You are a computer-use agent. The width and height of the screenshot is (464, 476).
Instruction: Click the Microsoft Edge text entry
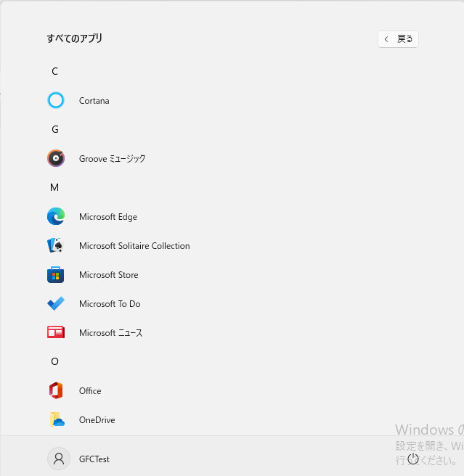tap(108, 217)
